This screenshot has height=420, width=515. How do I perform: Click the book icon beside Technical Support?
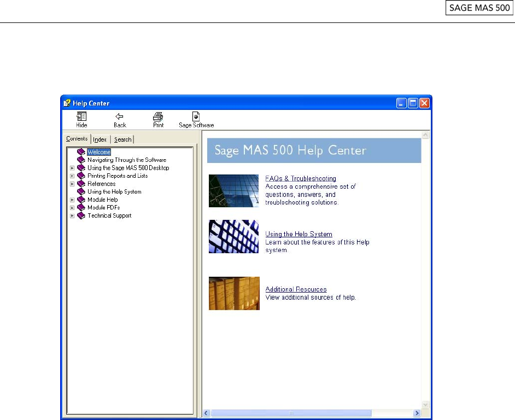point(81,215)
